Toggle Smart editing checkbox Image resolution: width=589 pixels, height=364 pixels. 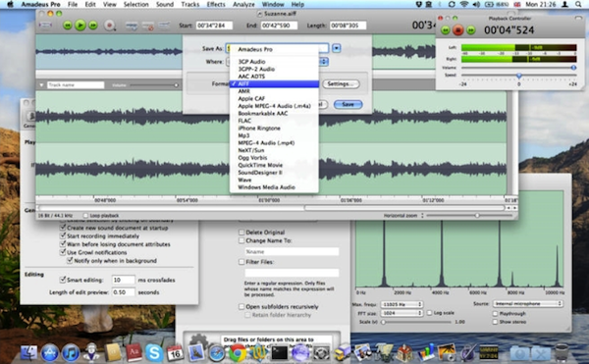(x=63, y=280)
